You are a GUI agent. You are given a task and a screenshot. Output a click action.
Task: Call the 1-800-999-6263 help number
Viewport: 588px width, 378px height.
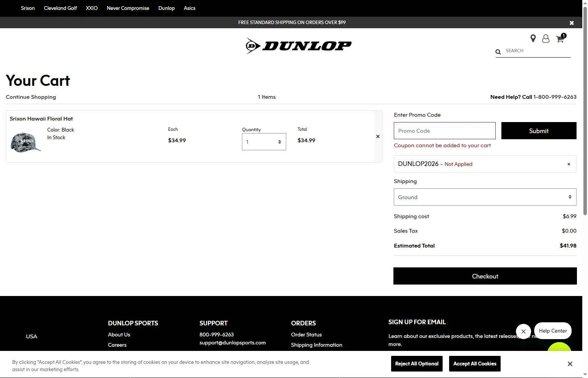point(555,97)
